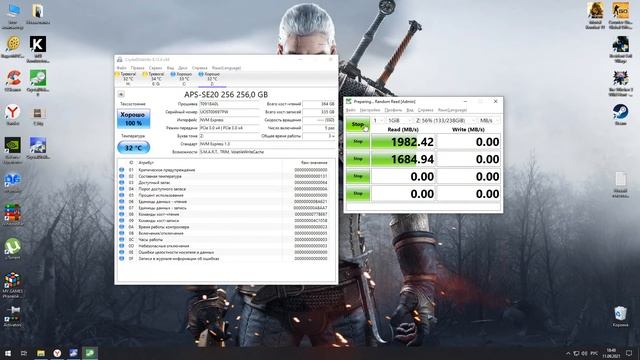The width and height of the screenshot is (640, 360).
Task: Open the uTorrent desktop icon
Action: (13, 249)
